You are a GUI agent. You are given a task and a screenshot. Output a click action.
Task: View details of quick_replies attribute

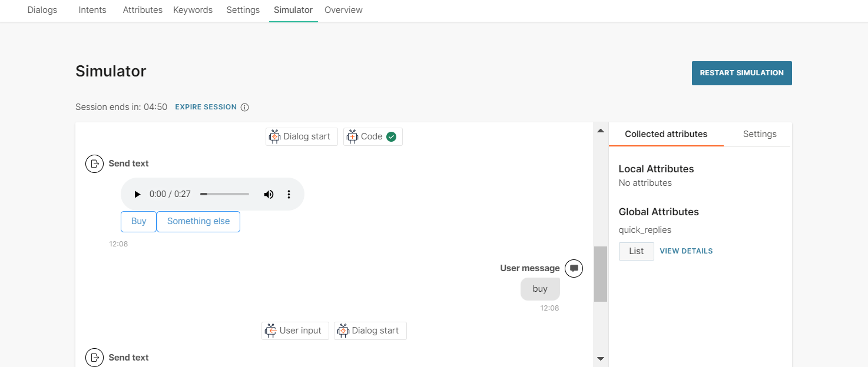coord(686,251)
